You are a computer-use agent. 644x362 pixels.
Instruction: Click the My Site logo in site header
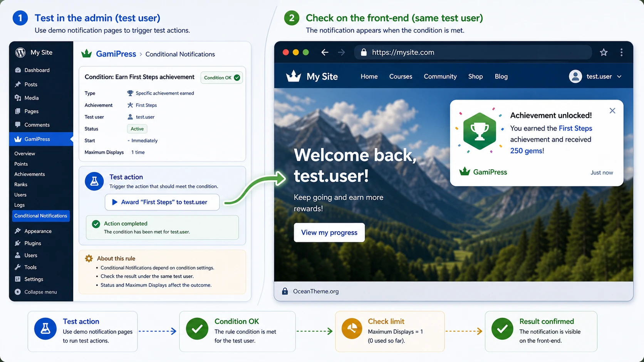pyautogui.click(x=312, y=76)
